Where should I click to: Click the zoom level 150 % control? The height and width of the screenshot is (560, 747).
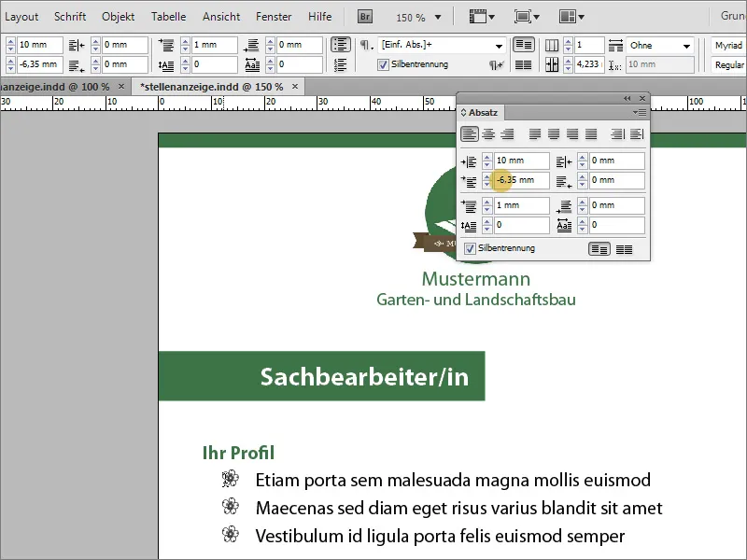pos(412,16)
